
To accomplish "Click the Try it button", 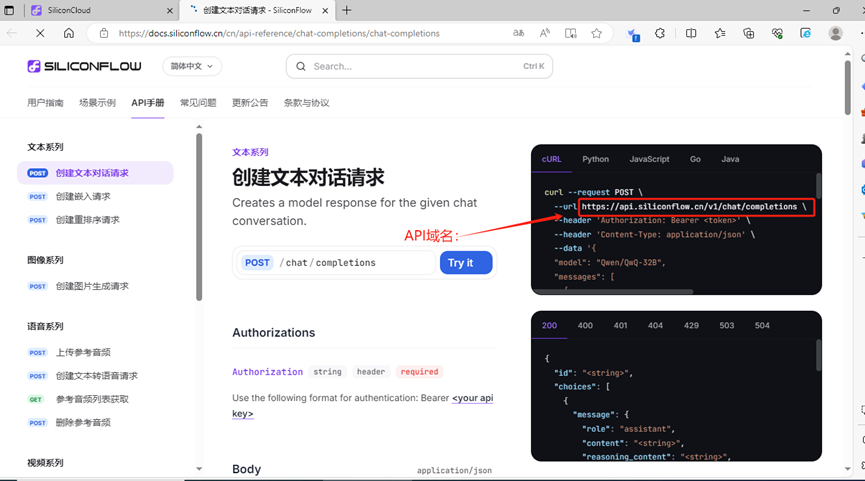I will [x=466, y=263].
